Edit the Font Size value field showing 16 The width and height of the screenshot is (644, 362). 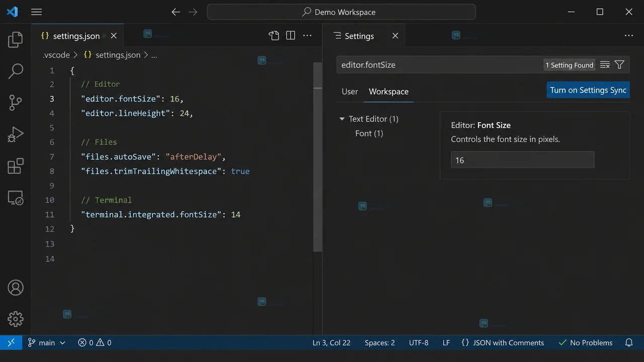point(522,160)
